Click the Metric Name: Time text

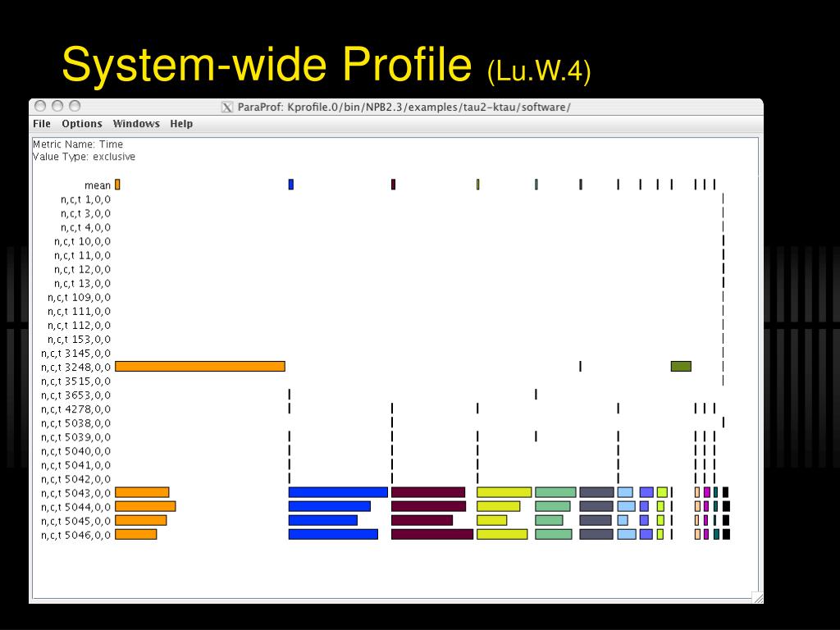click(x=78, y=144)
